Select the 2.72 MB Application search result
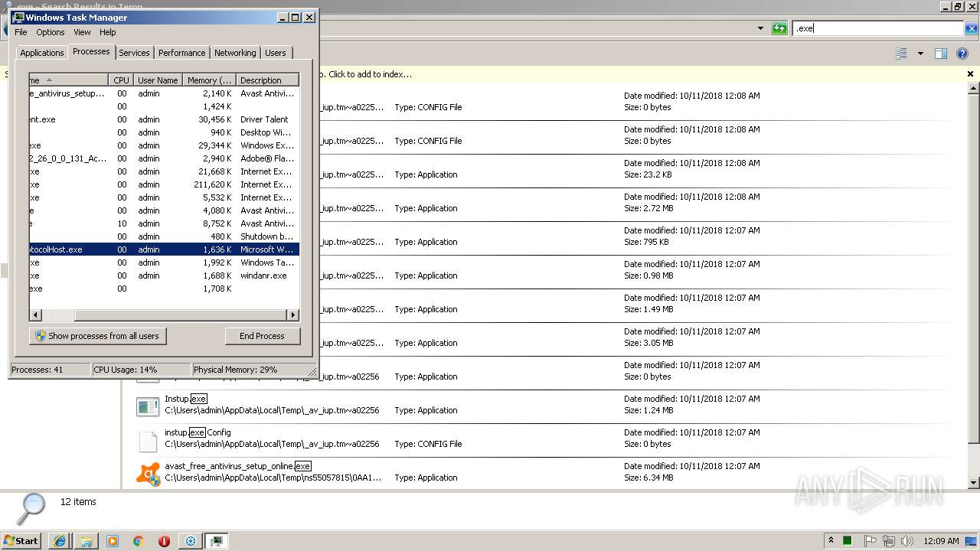This screenshot has width=980, height=551. [545, 205]
